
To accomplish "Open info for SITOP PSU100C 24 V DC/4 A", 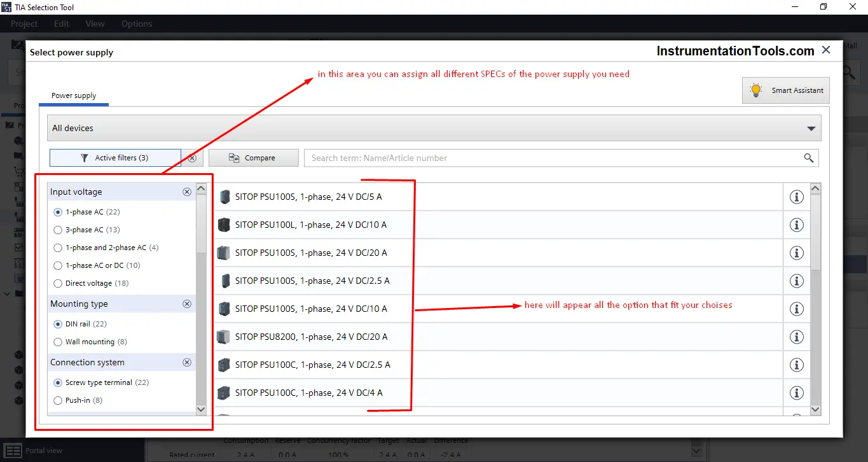I will tap(796, 393).
